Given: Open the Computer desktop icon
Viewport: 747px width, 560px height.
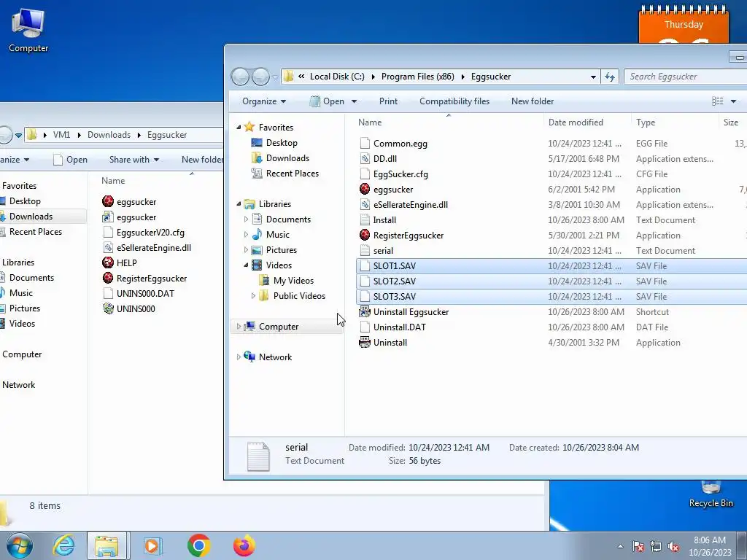Looking at the screenshot, I should [x=28, y=31].
